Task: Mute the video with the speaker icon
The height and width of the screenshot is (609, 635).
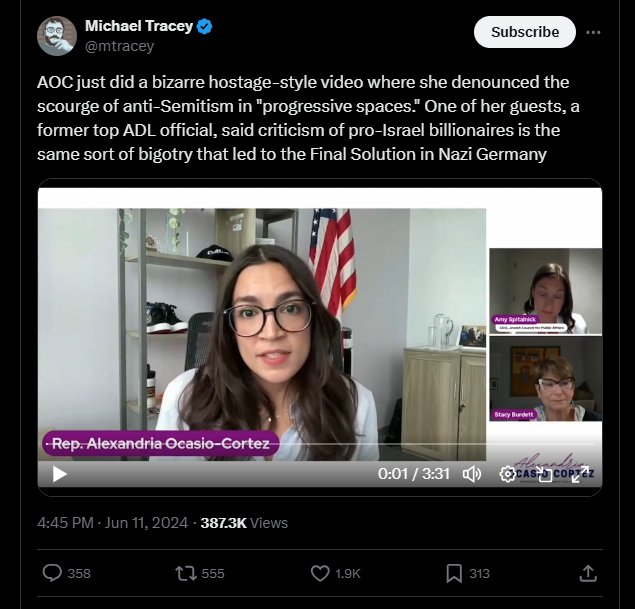Action: [x=472, y=474]
